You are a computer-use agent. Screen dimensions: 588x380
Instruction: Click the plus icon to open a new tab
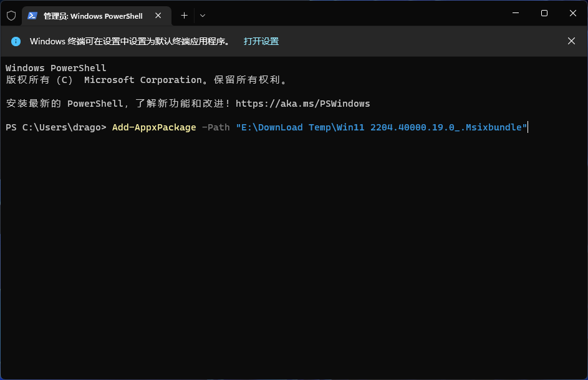click(x=183, y=16)
